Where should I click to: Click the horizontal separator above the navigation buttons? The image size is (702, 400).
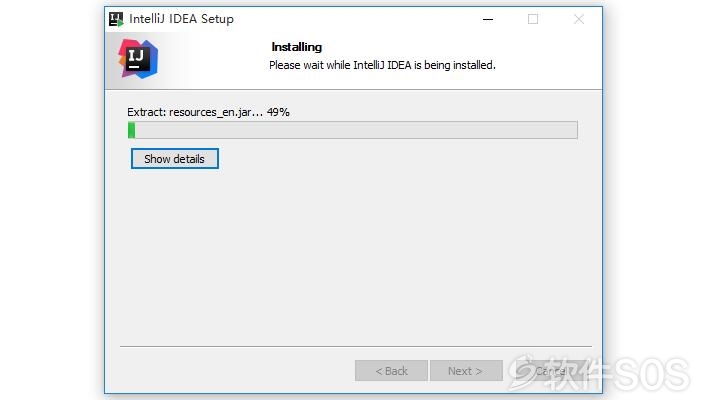(356, 346)
